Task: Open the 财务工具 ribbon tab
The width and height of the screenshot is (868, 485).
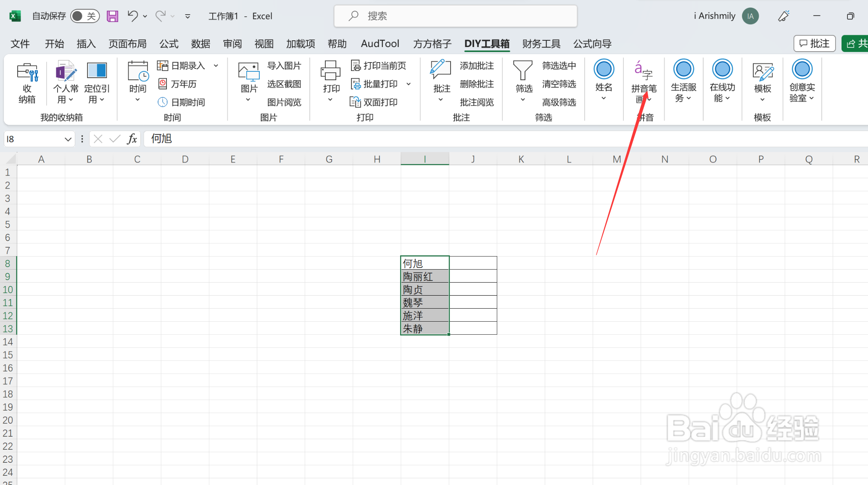Action: pos(541,44)
